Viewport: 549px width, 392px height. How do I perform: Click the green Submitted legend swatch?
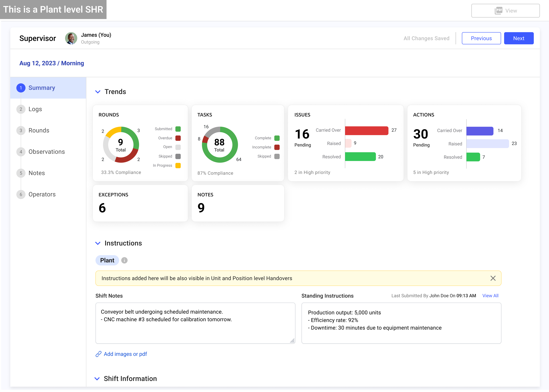(x=178, y=129)
